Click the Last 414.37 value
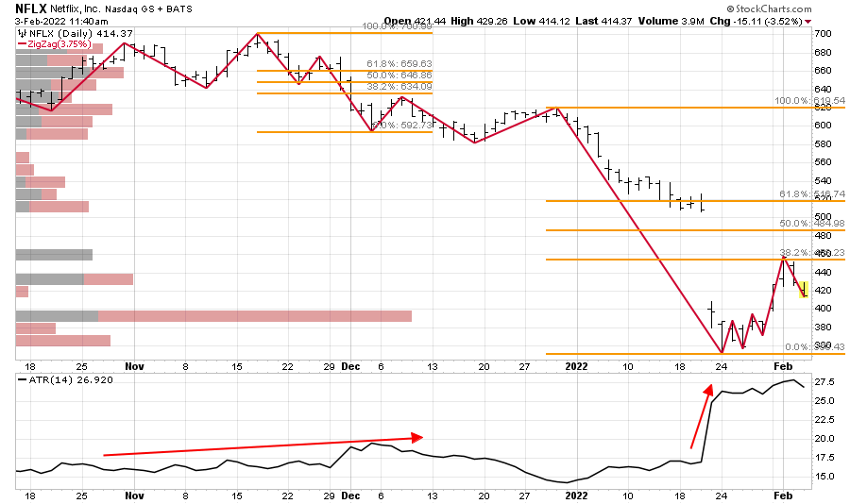 (603, 21)
